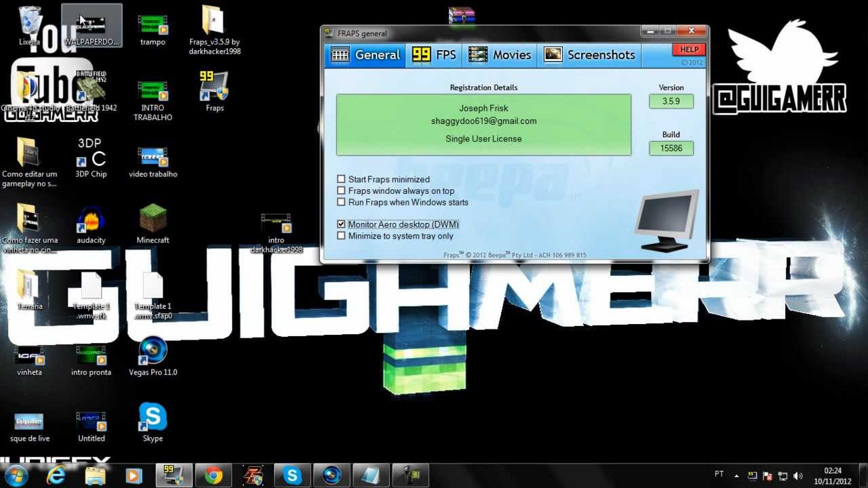Select the Como fazer uma vinheta folder
Screen dimensions: 868x488
(29, 228)
